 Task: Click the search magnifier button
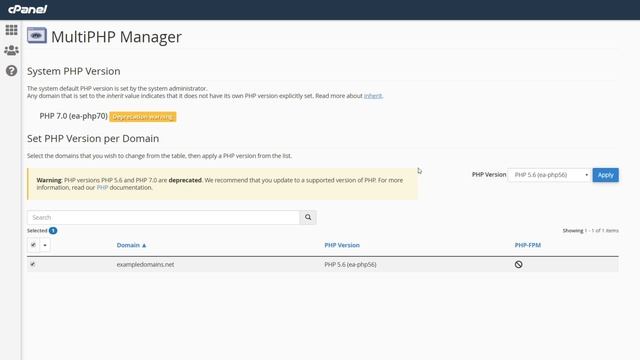[308, 217]
